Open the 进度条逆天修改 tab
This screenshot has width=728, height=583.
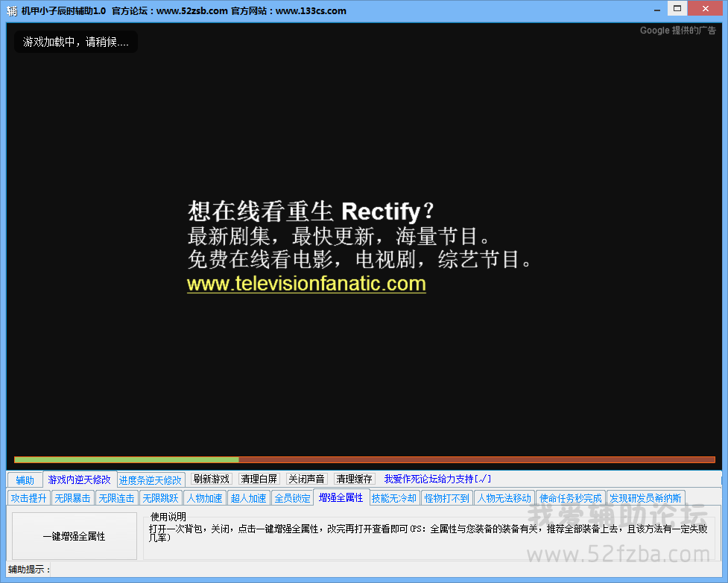151,480
